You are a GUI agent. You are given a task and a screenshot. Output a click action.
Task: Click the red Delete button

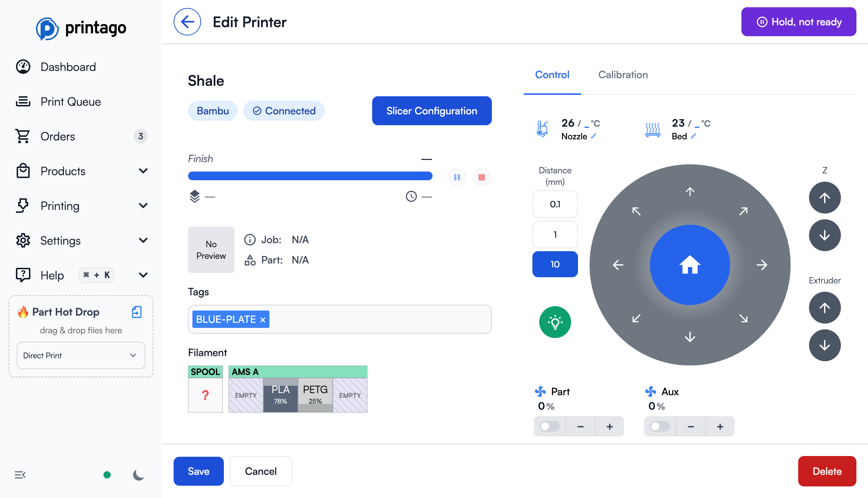click(x=827, y=471)
